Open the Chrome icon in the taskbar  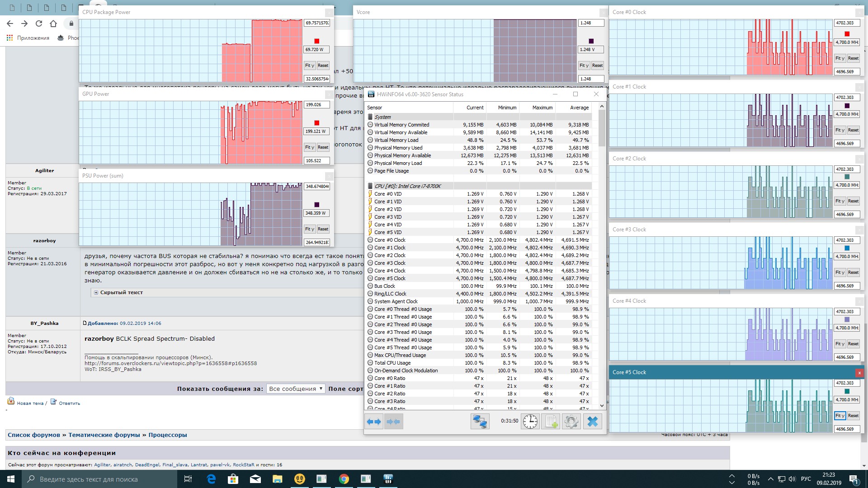point(344,479)
